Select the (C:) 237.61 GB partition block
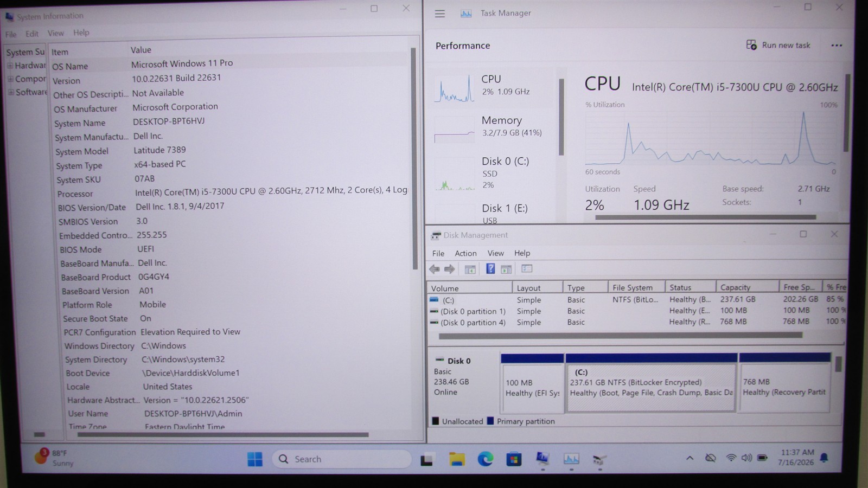Viewport: 868px width, 488px height. pyautogui.click(x=651, y=383)
